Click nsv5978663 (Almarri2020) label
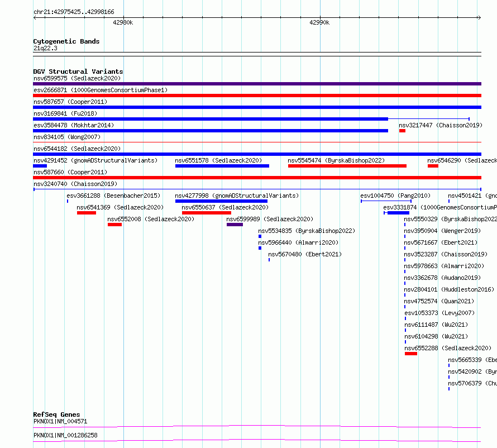 (x=444, y=266)
